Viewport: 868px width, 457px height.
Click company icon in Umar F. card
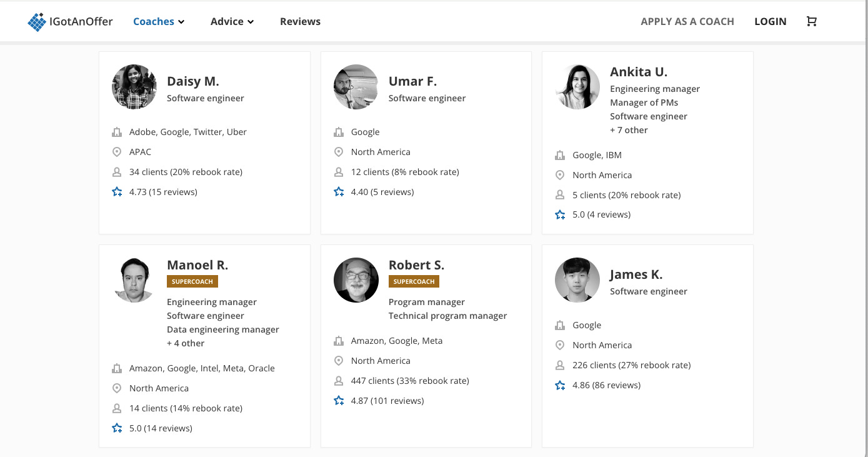pos(339,132)
